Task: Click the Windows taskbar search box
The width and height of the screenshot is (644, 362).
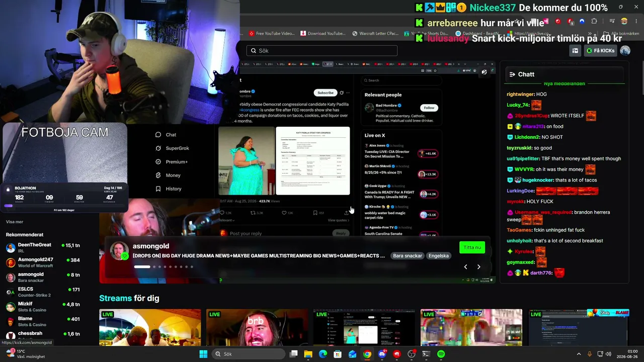Action: click(x=249, y=354)
